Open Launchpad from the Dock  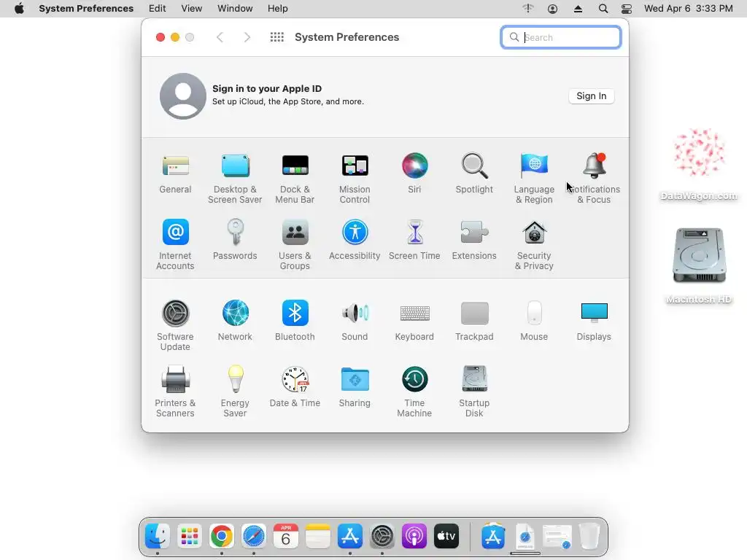190,536
